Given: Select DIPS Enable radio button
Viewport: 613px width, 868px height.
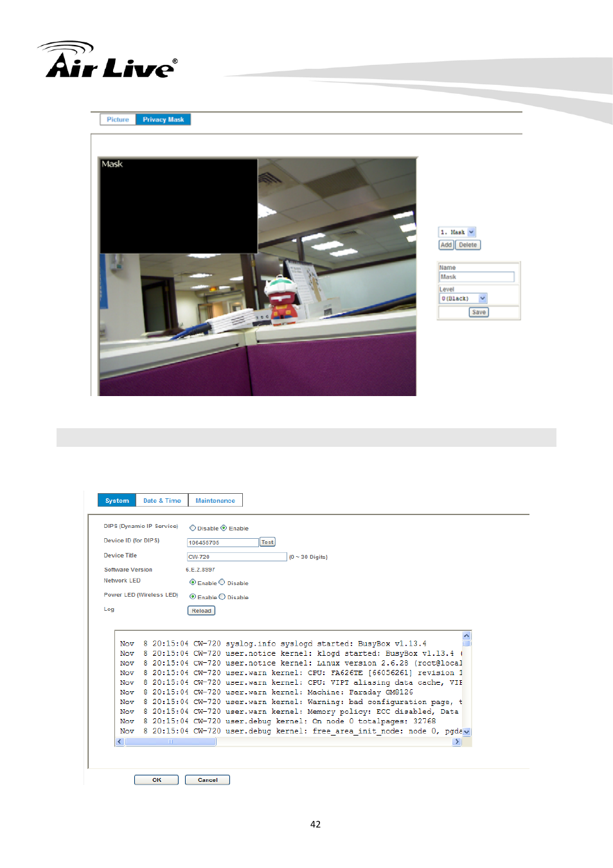Looking at the screenshot, I should point(224,528).
